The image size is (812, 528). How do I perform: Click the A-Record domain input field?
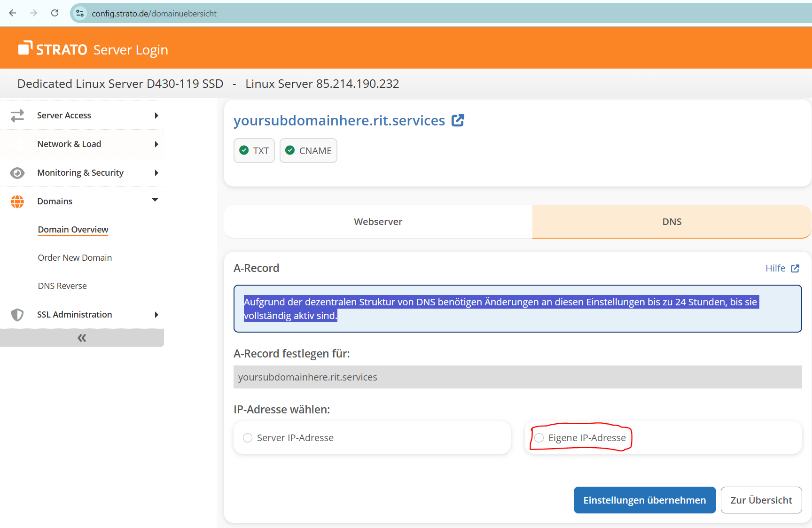pos(517,377)
